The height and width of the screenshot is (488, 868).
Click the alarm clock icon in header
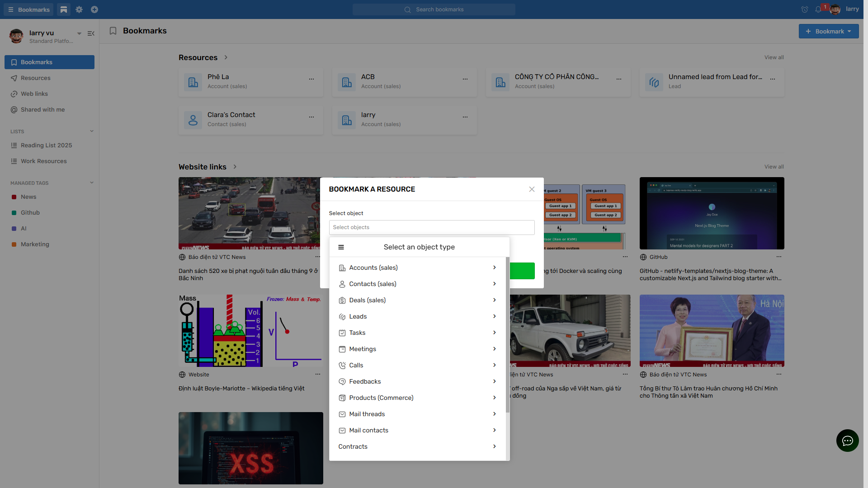804,9
